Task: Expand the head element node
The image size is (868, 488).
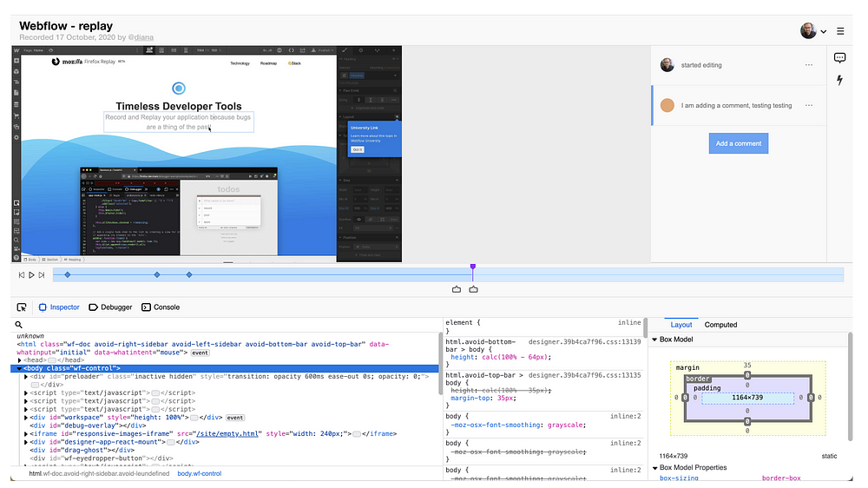Action: point(19,360)
